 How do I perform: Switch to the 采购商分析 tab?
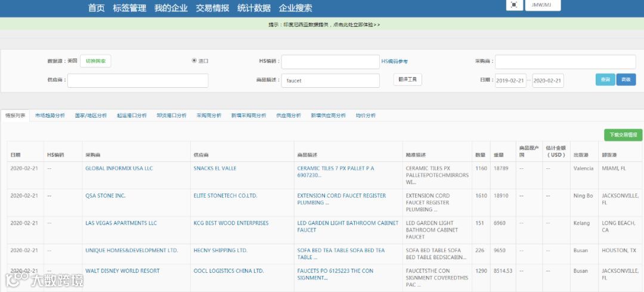(x=209, y=116)
